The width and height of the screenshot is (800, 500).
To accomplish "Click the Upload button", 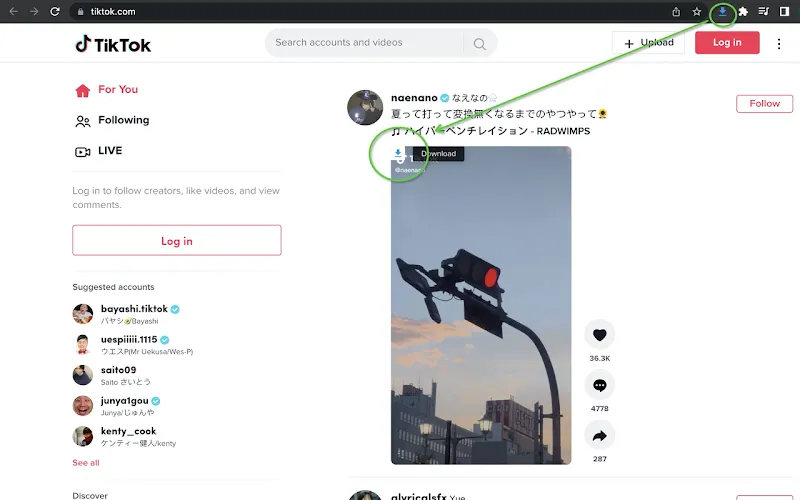I will [x=648, y=42].
